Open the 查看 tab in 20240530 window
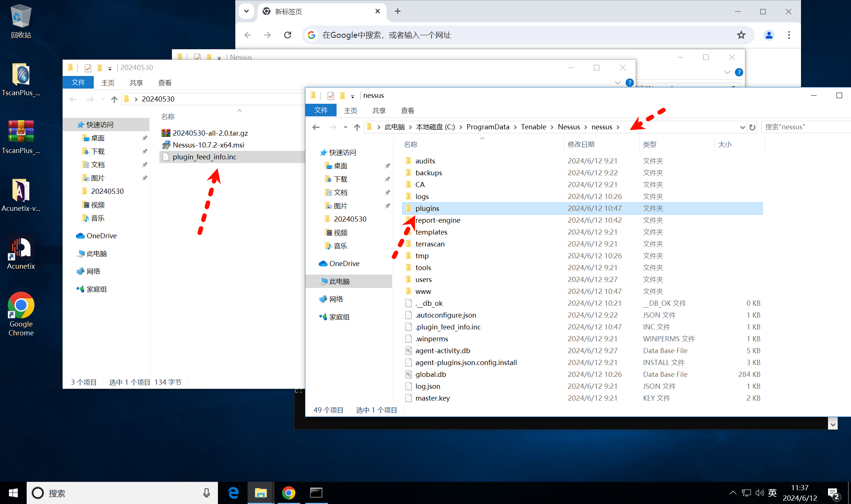The width and height of the screenshot is (851, 504). click(165, 82)
